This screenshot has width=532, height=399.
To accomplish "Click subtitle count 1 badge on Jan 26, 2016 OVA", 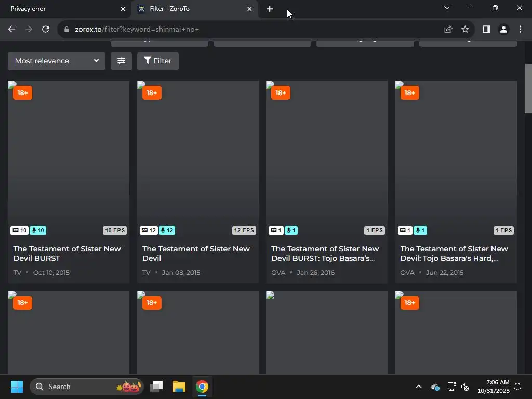I will [276, 230].
